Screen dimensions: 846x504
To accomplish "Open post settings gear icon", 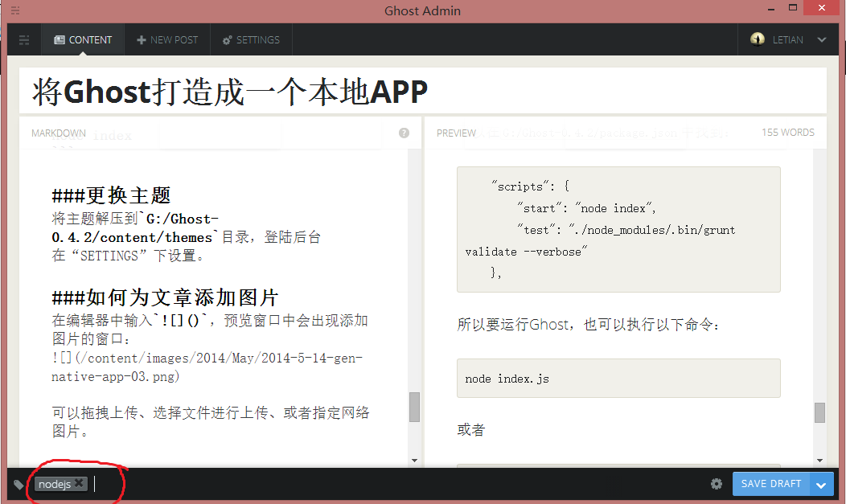I will [717, 484].
